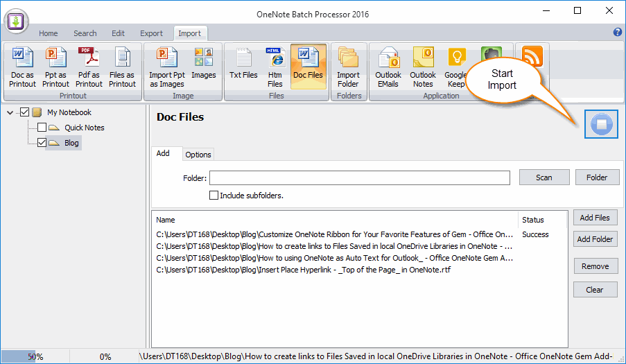Viewport: 626px width, 364px height.
Task: Click the Status column header
Action: pyautogui.click(x=542, y=220)
